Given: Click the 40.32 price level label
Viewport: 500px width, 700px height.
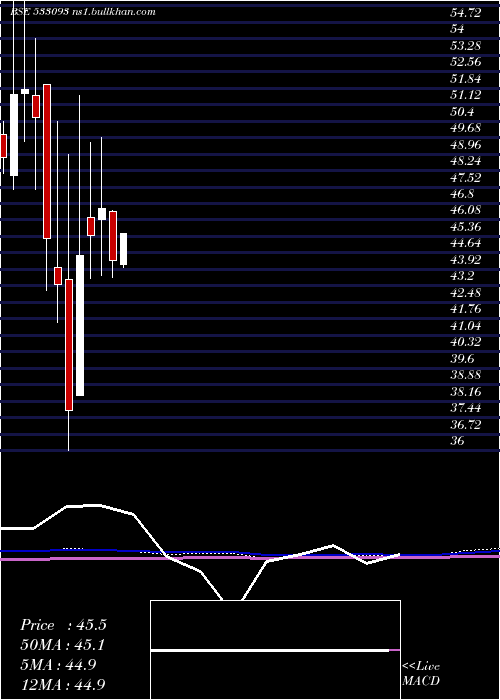Looking at the screenshot, I should click(466, 342).
